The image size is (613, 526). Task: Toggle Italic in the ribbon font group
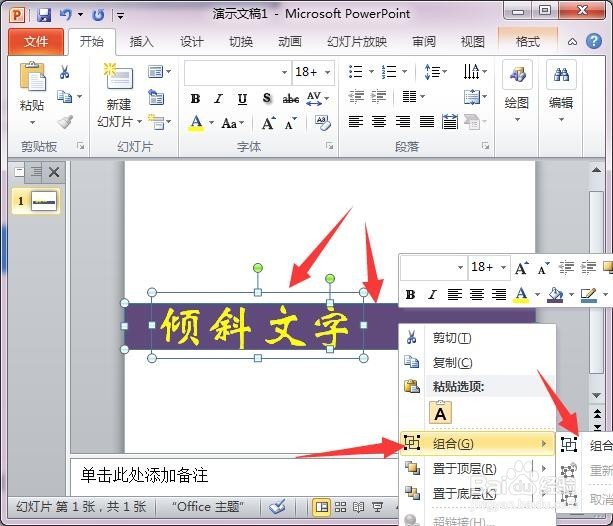point(219,99)
